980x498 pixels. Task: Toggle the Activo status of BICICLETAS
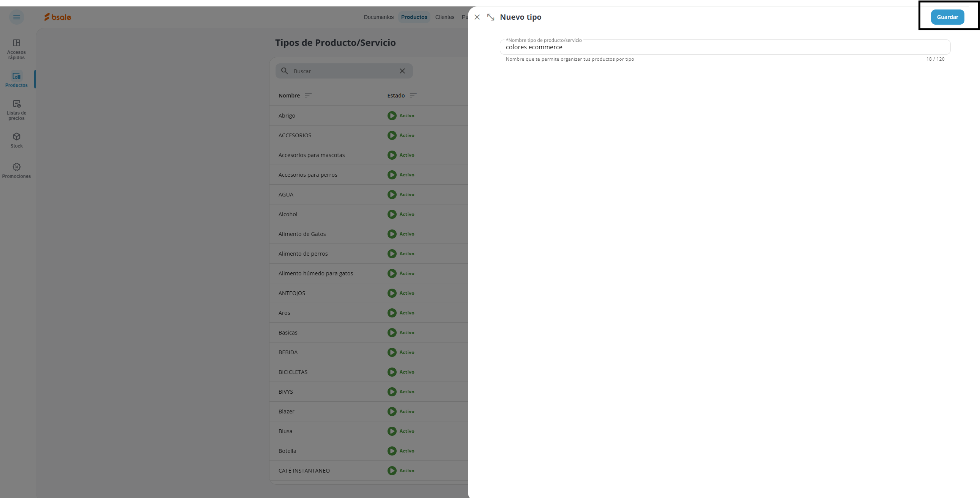click(x=392, y=372)
